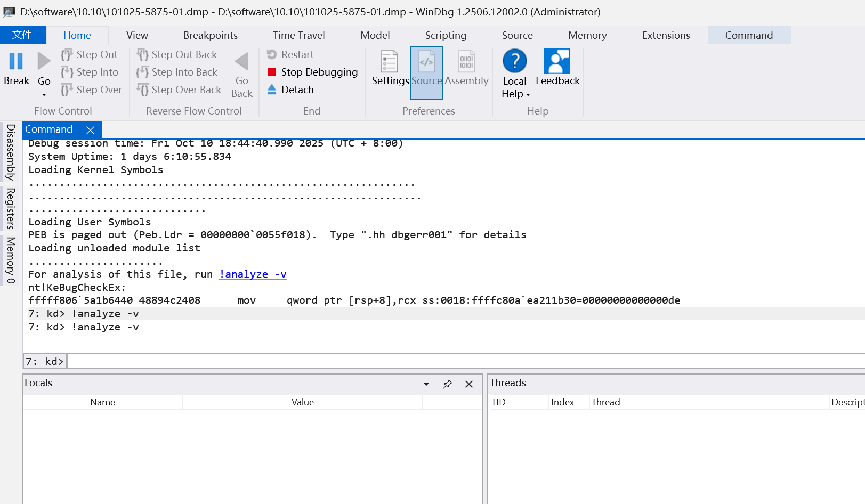Click the Locals panel title
The image size is (865, 504).
point(38,383)
